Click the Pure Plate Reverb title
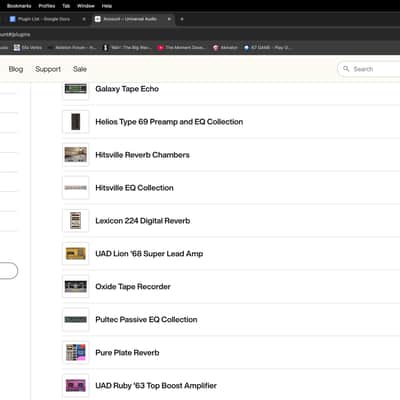The width and height of the screenshot is (400, 400). pos(127,352)
